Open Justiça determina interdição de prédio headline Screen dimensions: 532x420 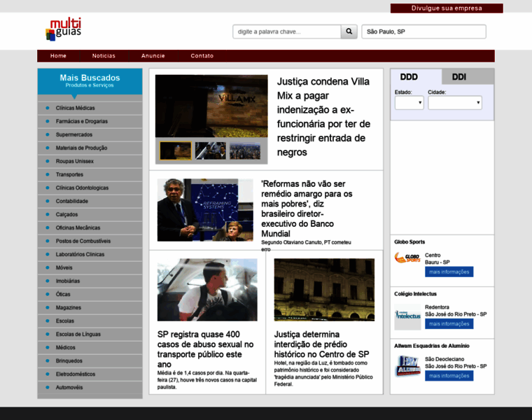coord(321,344)
